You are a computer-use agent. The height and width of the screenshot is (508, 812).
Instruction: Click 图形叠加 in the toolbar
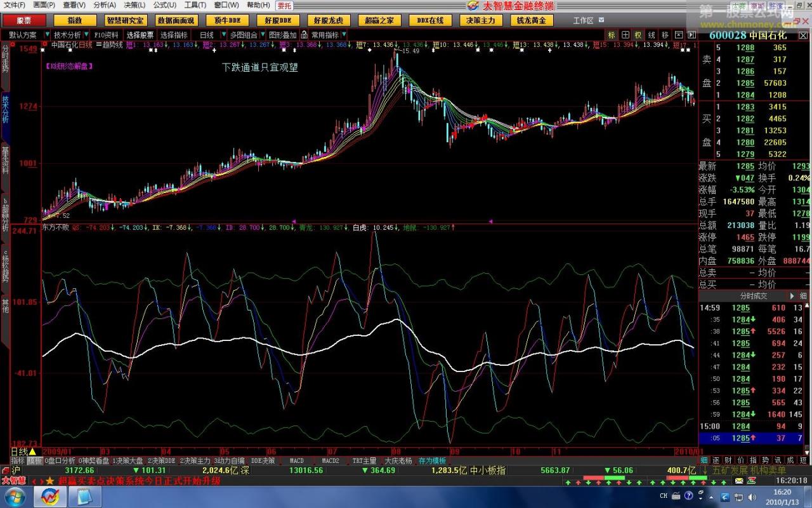[283, 35]
